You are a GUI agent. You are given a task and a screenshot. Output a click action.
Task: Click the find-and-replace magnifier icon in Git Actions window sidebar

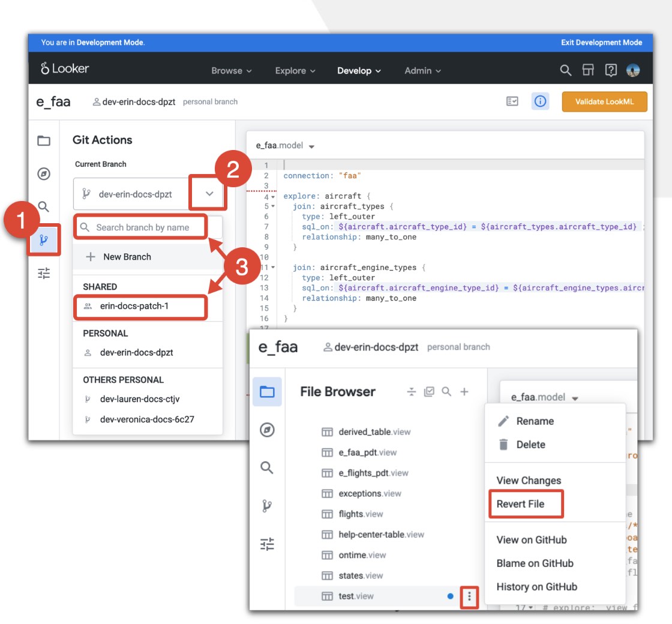(44, 206)
